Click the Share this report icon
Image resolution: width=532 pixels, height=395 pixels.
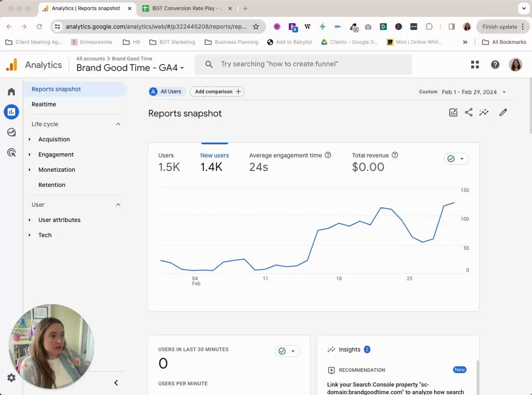(x=468, y=112)
